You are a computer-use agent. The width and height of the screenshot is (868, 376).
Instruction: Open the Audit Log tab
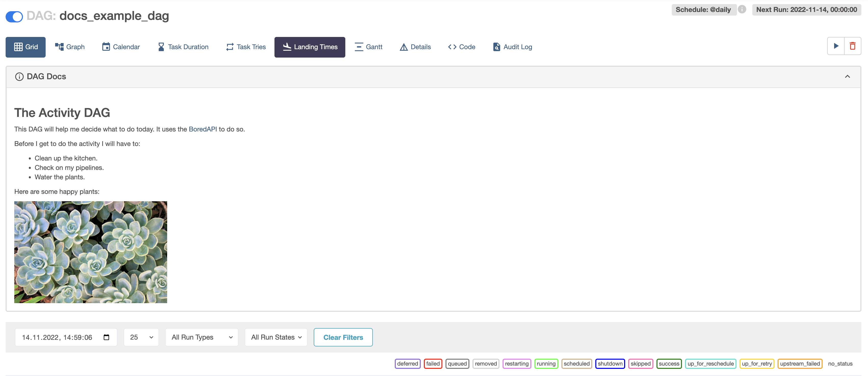tap(512, 47)
